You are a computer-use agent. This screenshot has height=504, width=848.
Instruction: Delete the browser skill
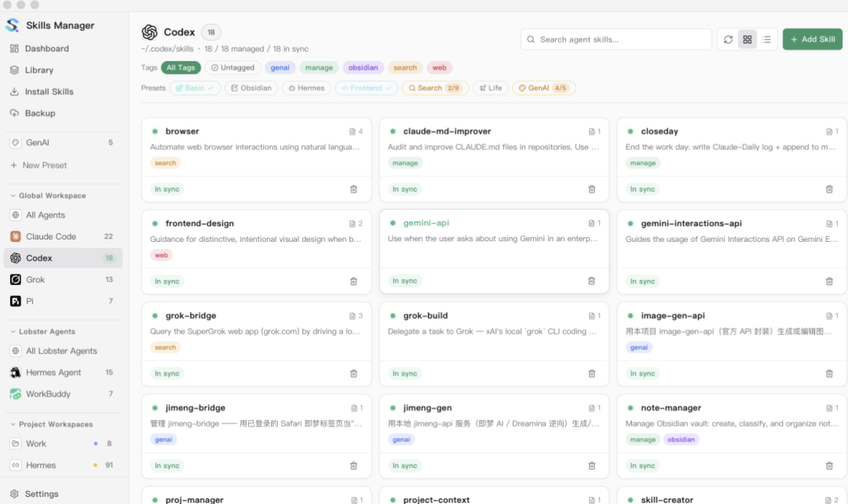click(353, 189)
